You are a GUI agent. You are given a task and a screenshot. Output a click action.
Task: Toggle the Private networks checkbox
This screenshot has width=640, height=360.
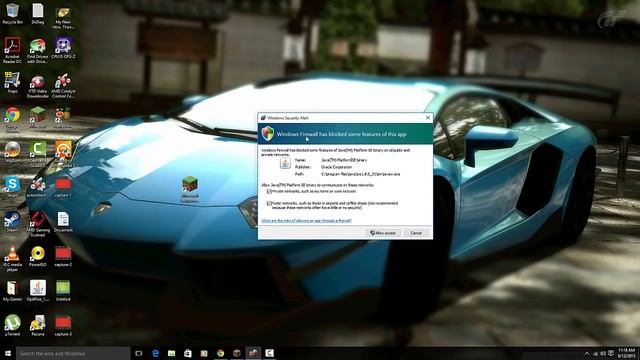[269, 191]
